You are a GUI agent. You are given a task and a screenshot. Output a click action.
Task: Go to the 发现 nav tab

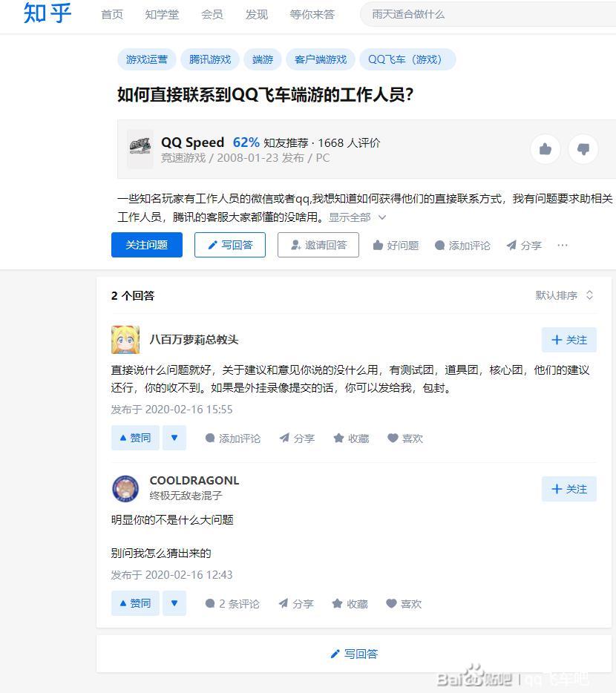pos(257,15)
